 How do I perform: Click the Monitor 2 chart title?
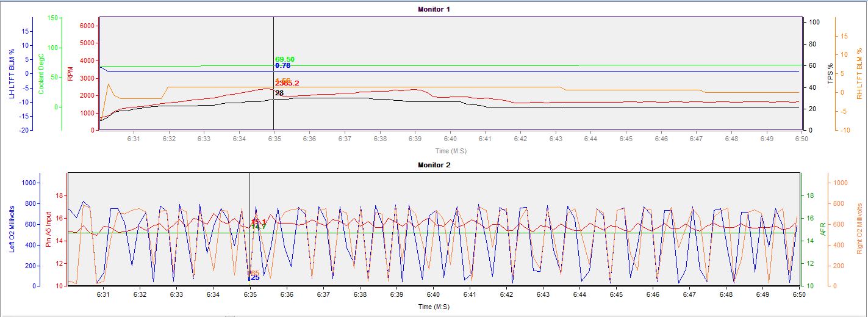[434, 165]
